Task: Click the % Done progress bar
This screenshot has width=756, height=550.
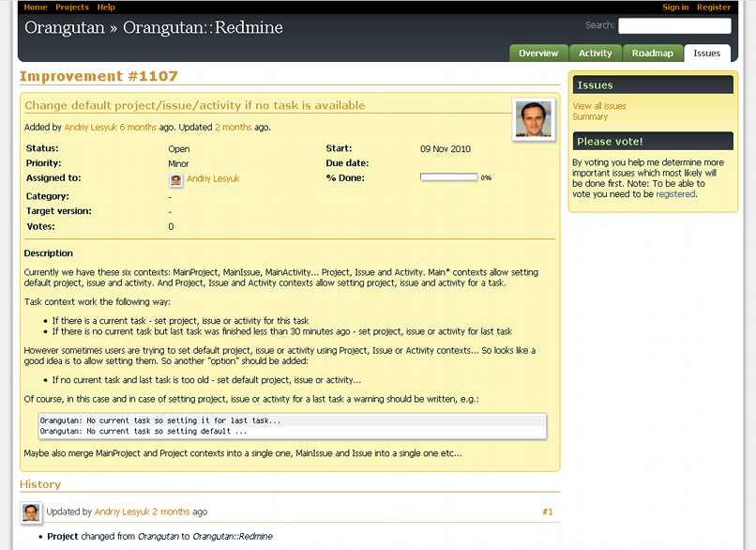Action: pyautogui.click(x=448, y=177)
